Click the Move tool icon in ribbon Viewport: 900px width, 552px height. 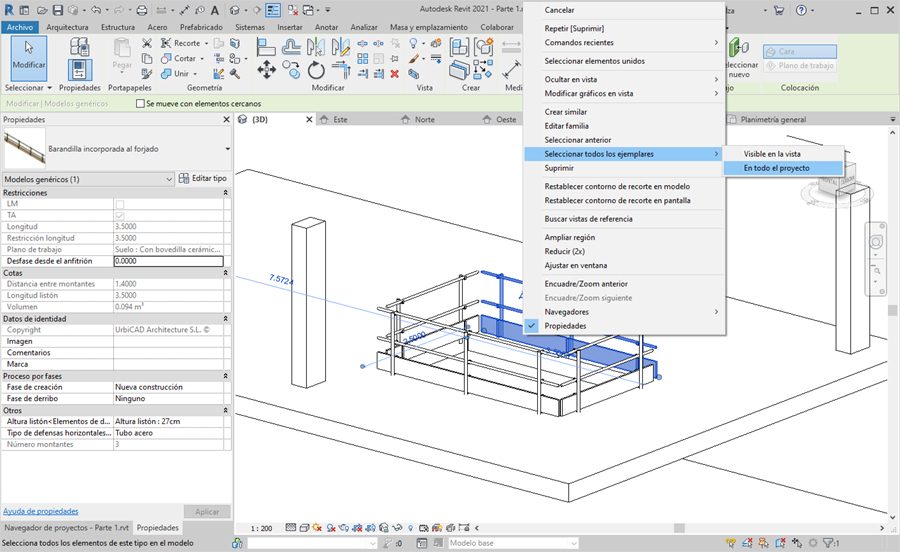(x=266, y=70)
